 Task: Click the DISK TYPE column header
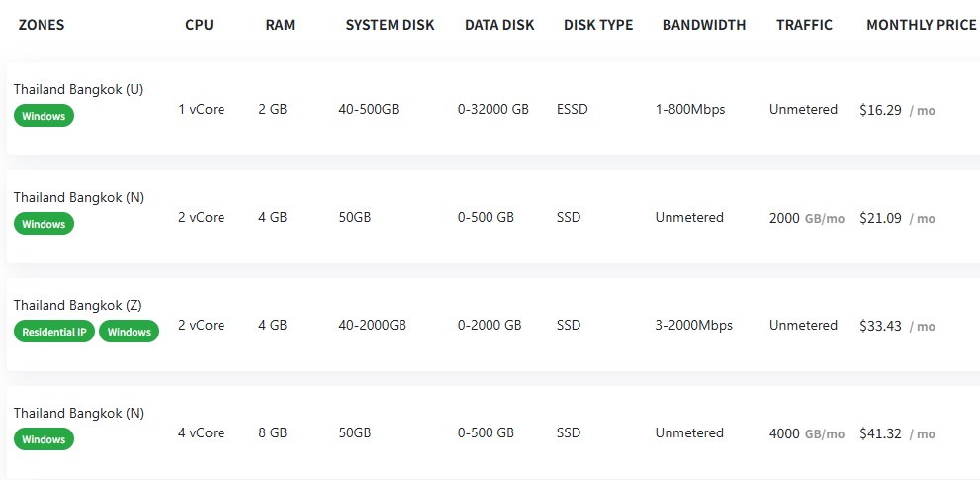(598, 25)
